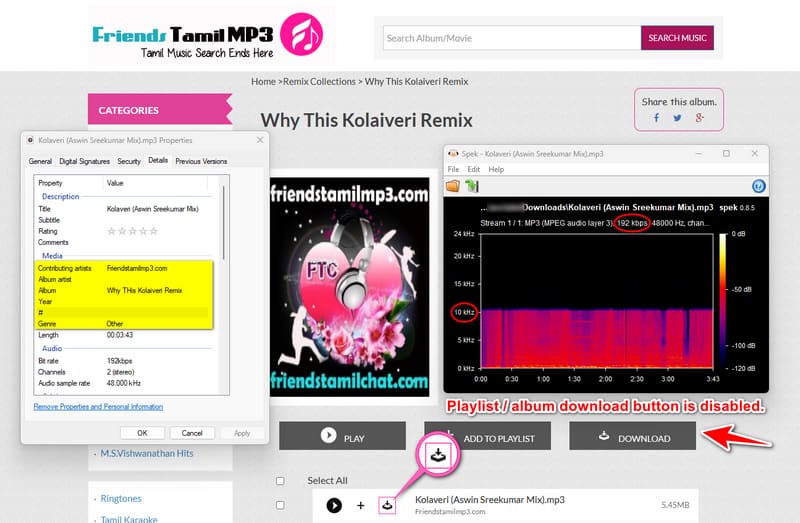
Task: Click the PLAY album button
Action: (x=342, y=436)
